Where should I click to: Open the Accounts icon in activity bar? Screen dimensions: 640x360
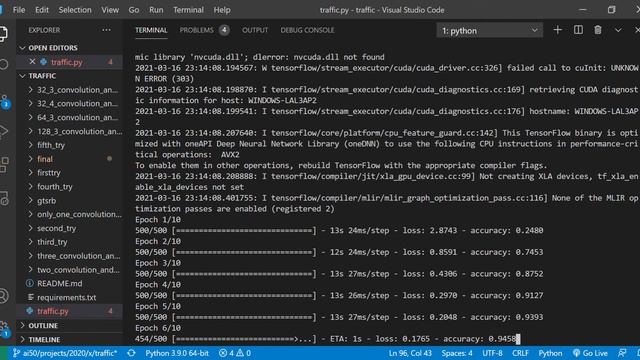tap(4, 296)
